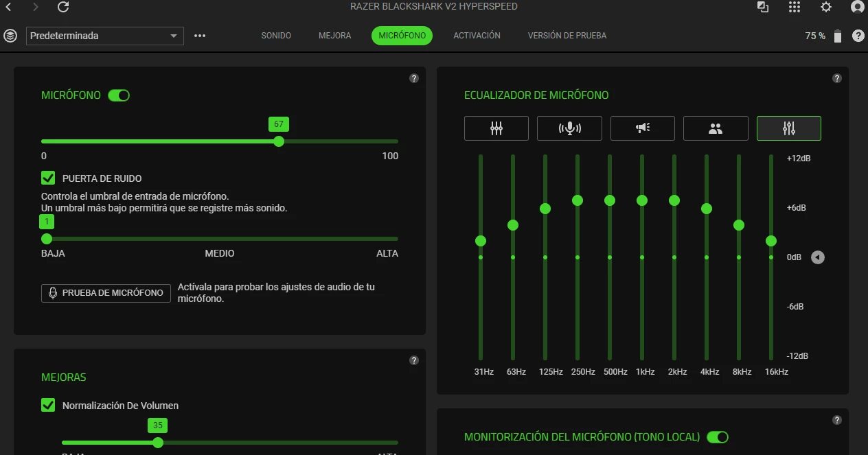The width and height of the screenshot is (868, 455).
Task: Uncheck the Puerta de Ruido checkbox
Action: (x=48, y=178)
